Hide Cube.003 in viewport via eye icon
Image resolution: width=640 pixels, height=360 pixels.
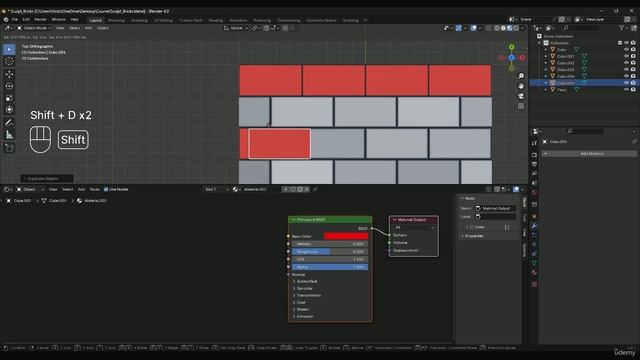coord(626,69)
